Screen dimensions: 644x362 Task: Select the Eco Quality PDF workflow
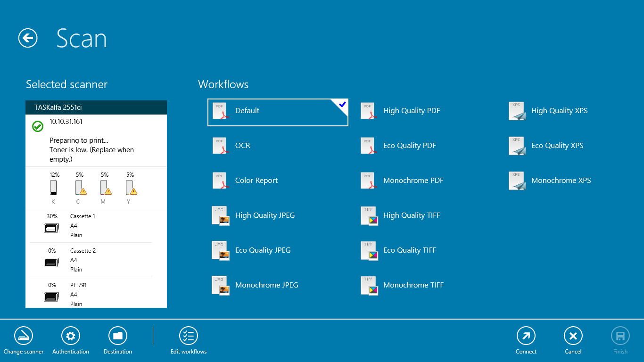[410, 146]
